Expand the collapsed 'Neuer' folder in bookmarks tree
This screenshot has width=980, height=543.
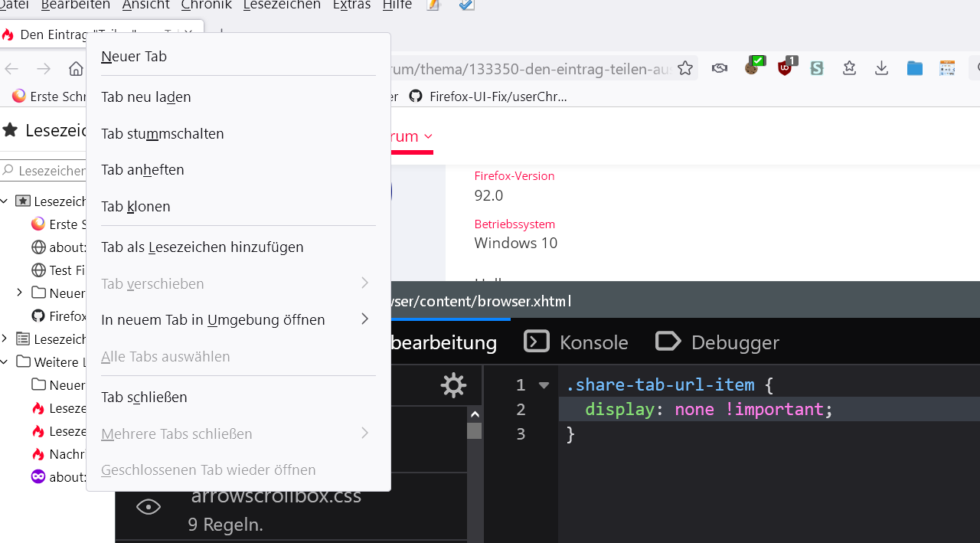(19, 293)
